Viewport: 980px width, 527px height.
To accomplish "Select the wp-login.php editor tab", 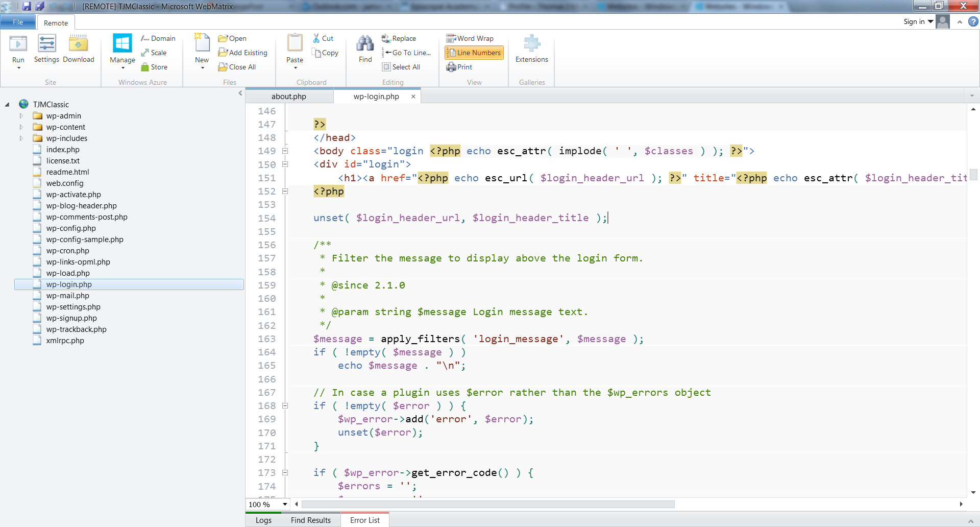I will (x=376, y=97).
